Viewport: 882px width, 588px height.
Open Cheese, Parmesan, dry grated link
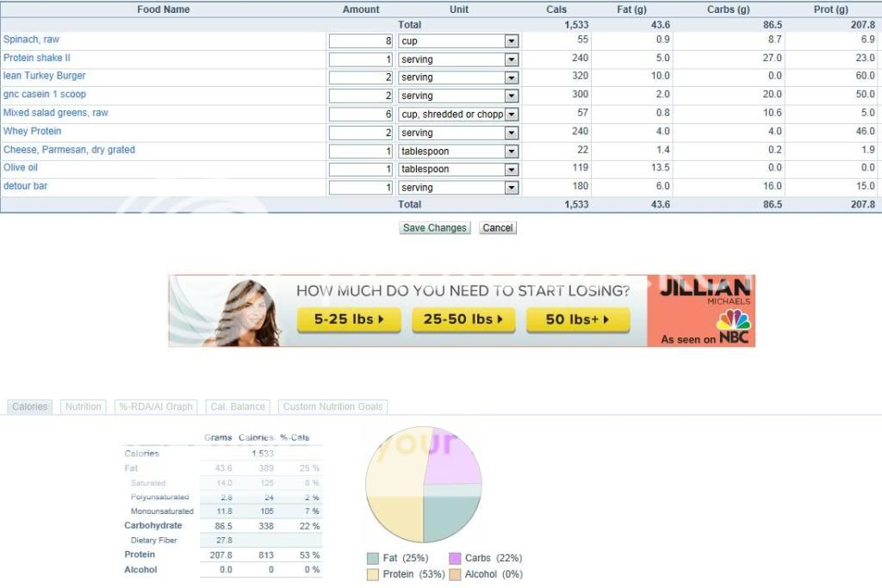(69, 150)
